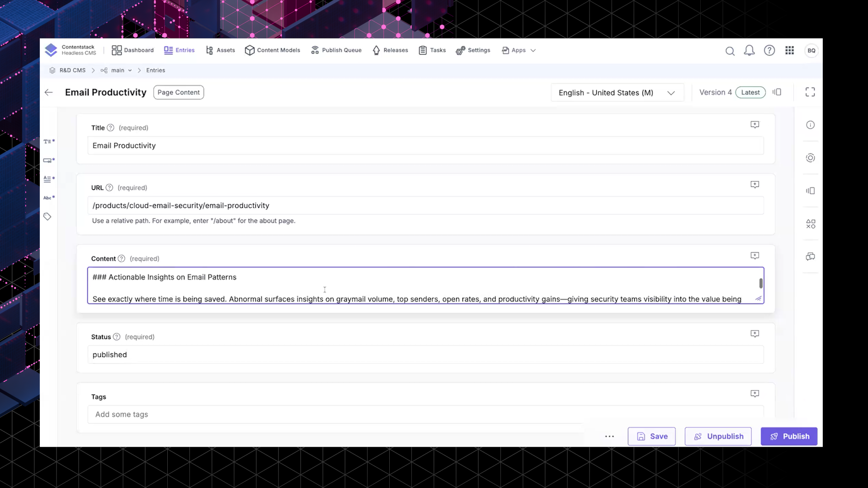The image size is (868, 488).
Task: Add comment on Content field
Action: coord(755,256)
